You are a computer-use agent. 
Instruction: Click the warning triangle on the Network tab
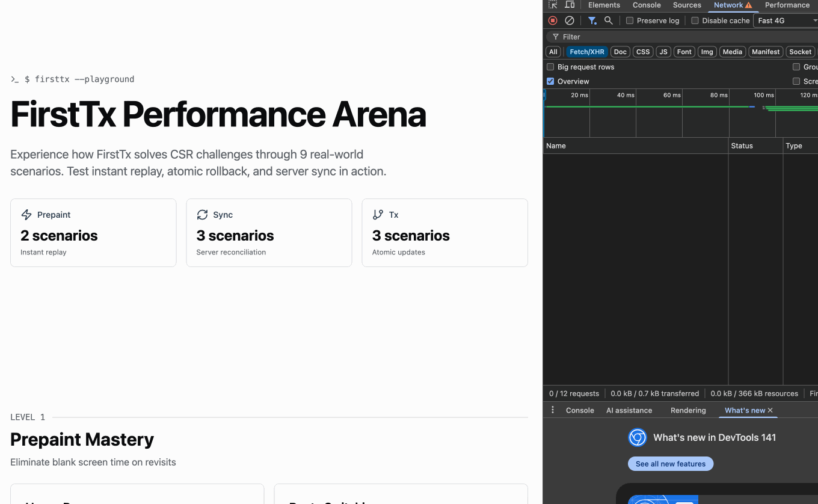[x=749, y=5]
